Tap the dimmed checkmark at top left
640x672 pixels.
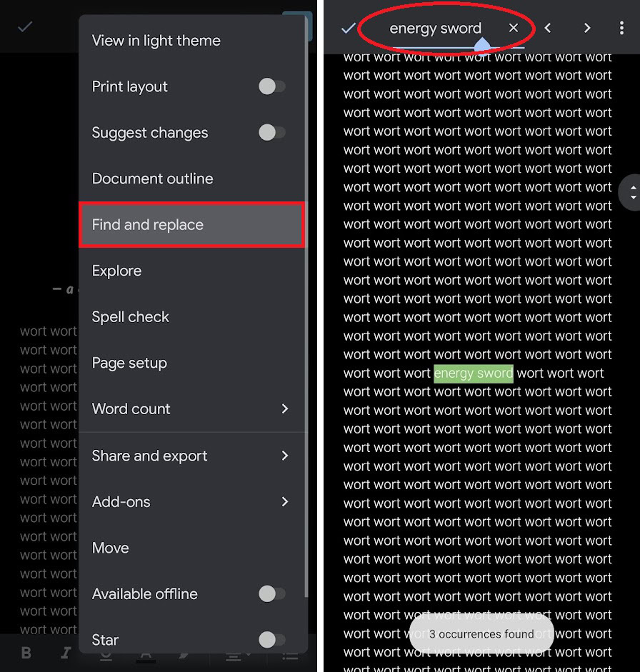[x=25, y=27]
